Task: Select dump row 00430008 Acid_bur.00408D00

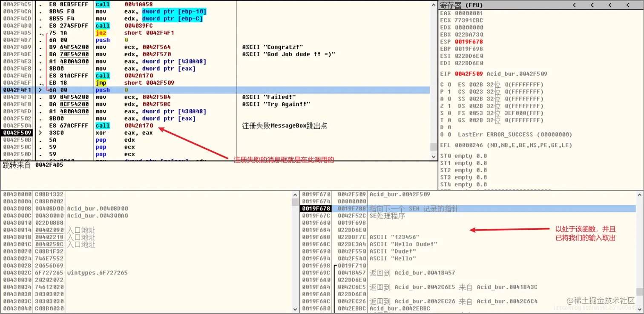Action: pyautogui.click(x=147, y=208)
